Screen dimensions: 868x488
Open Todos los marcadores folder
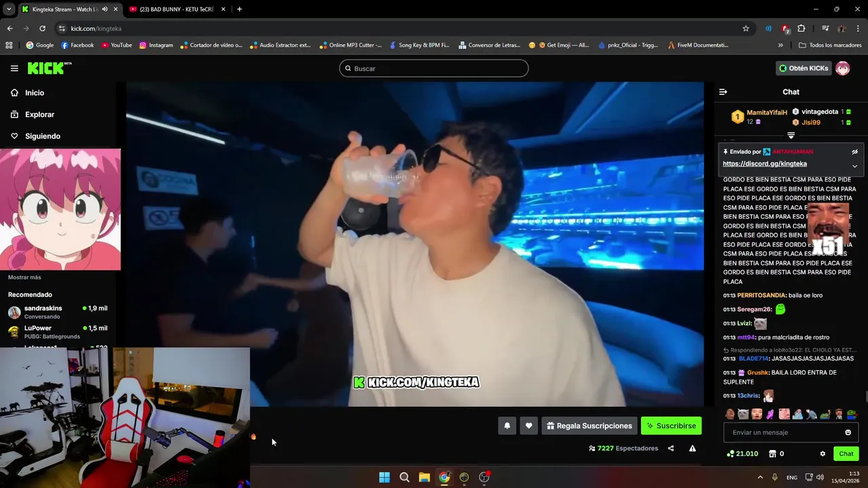click(830, 45)
